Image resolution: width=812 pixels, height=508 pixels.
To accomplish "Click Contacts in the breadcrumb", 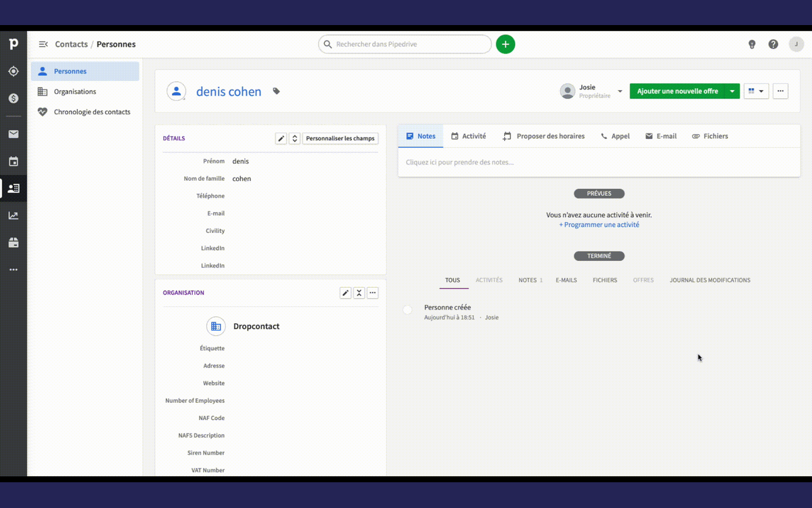I will (72, 44).
